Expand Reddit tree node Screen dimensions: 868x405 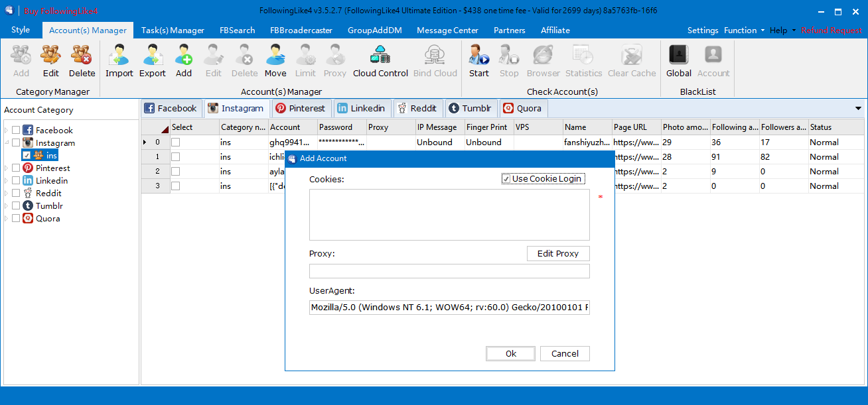tap(7, 194)
